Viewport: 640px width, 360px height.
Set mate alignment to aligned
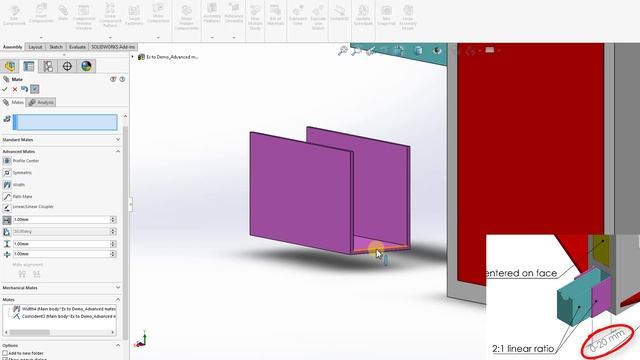pos(22,274)
